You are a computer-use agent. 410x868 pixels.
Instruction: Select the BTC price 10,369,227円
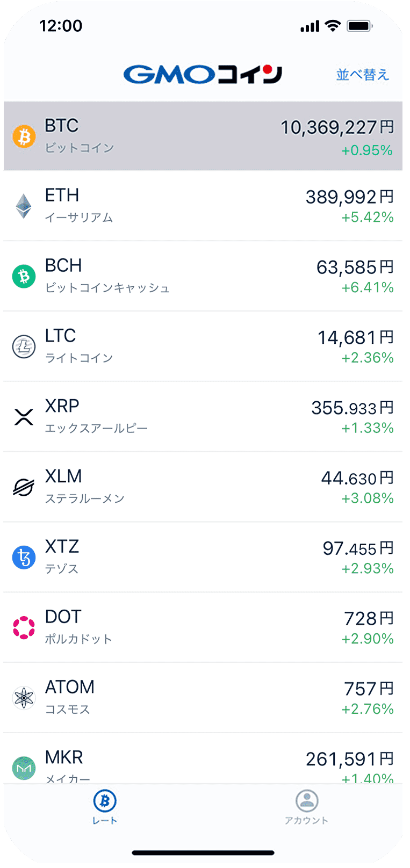click(x=337, y=128)
